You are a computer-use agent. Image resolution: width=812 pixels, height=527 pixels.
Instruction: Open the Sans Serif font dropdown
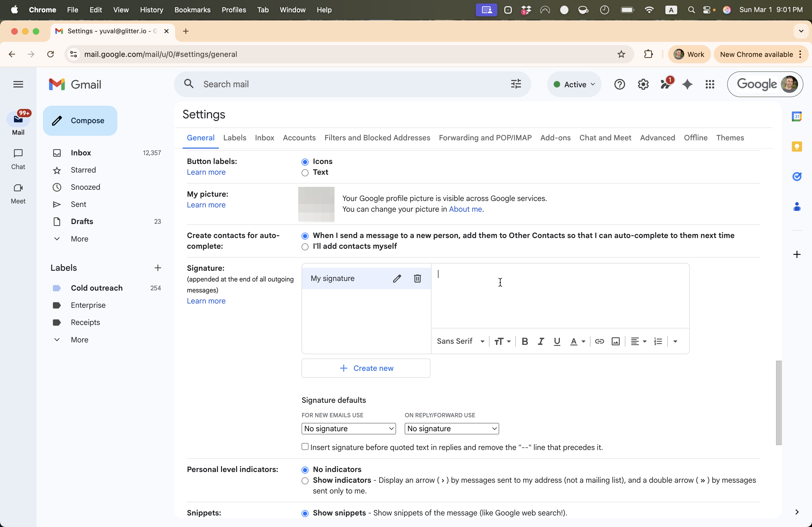pos(460,341)
